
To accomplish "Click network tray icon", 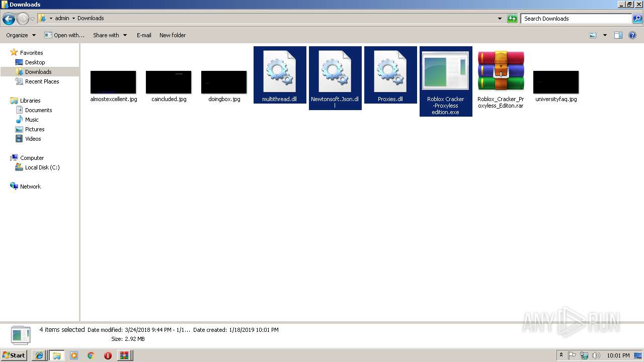I will tap(584, 355).
